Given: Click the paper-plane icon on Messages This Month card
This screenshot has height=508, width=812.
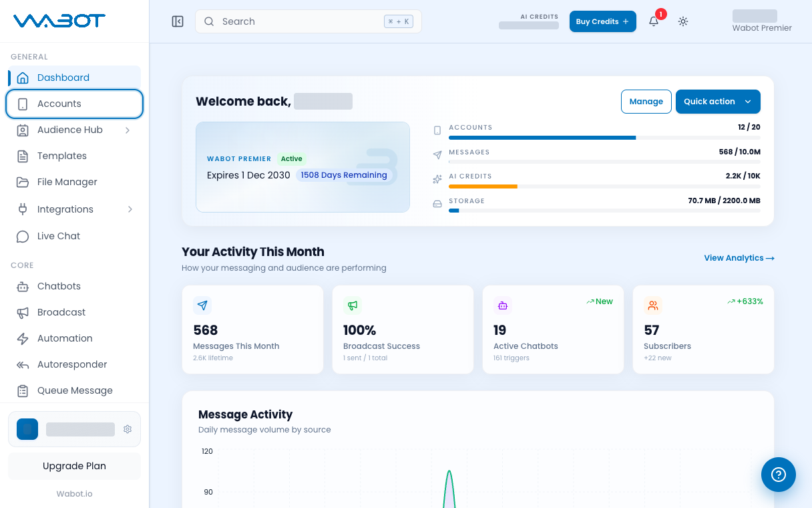Looking at the screenshot, I should coord(202,305).
